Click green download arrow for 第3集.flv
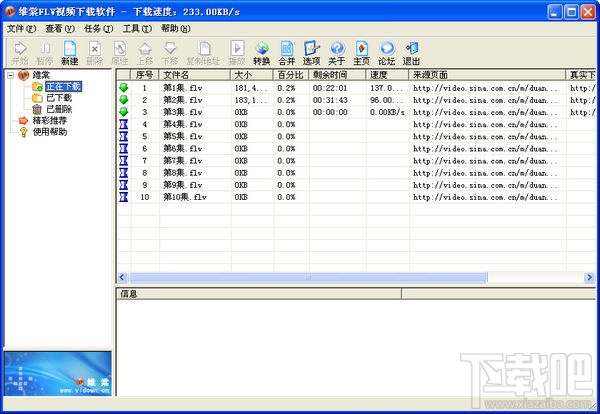The height and width of the screenshot is (414, 600). tap(124, 112)
